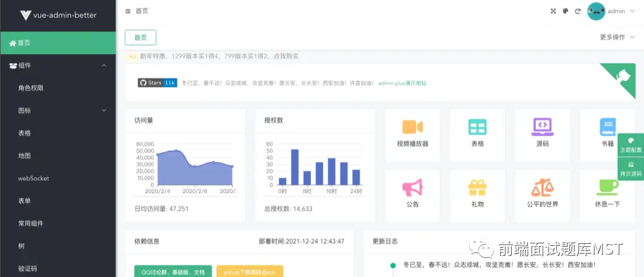
Task: Collapse the 组件 sidebar group chevron
Action: (104, 65)
